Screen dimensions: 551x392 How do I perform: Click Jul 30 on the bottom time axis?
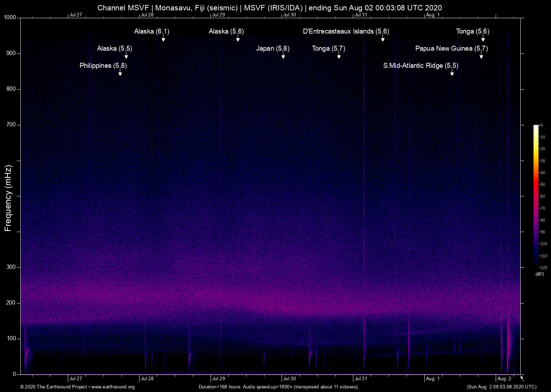(289, 378)
